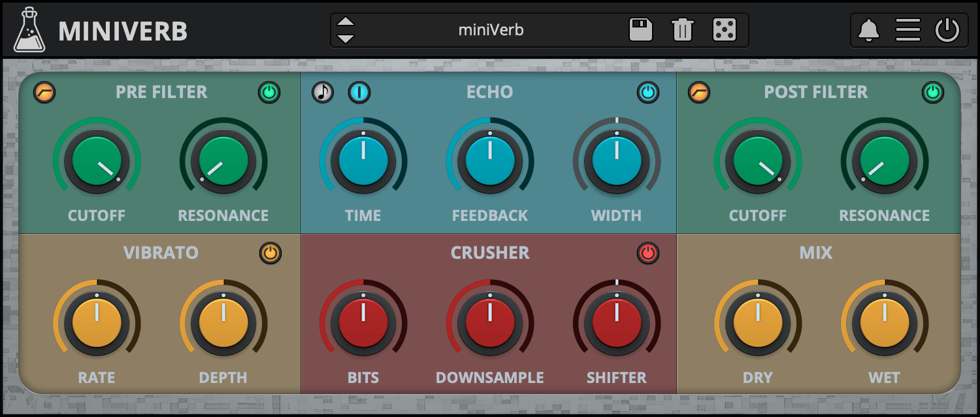
Task: Click the TIME label
Action: coord(363,216)
